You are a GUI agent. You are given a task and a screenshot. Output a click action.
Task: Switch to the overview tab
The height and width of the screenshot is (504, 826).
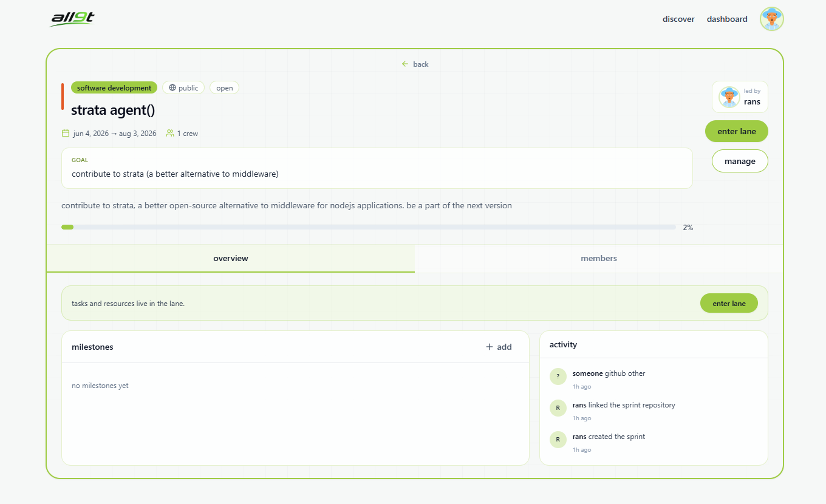click(x=231, y=258)
